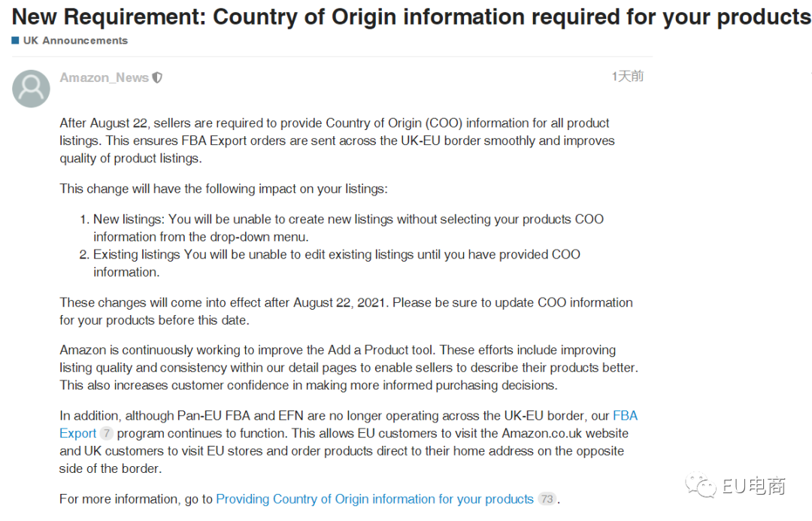Click the 'New listings' numbered list item
812x521 pixels.
click(x=347, y=228)
